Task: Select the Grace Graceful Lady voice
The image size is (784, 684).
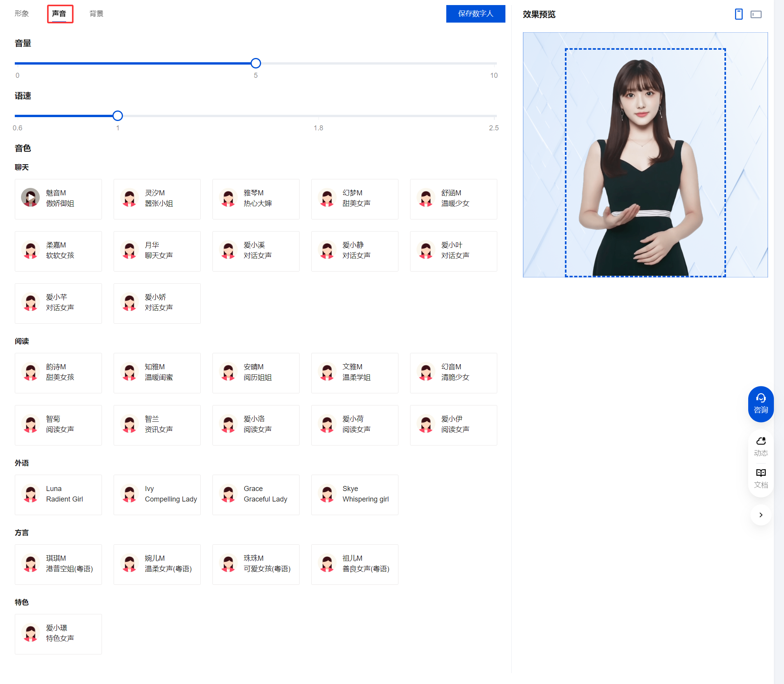Action: pos(256,495)
